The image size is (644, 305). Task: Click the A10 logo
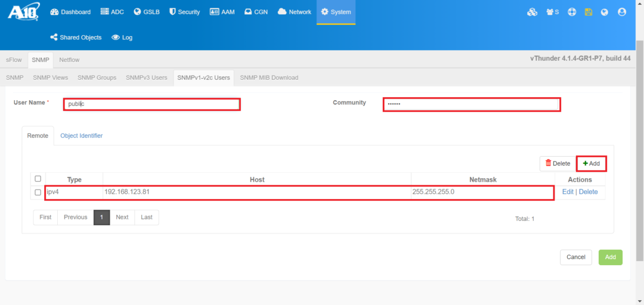pyautogui.click(x=23, y=12)
